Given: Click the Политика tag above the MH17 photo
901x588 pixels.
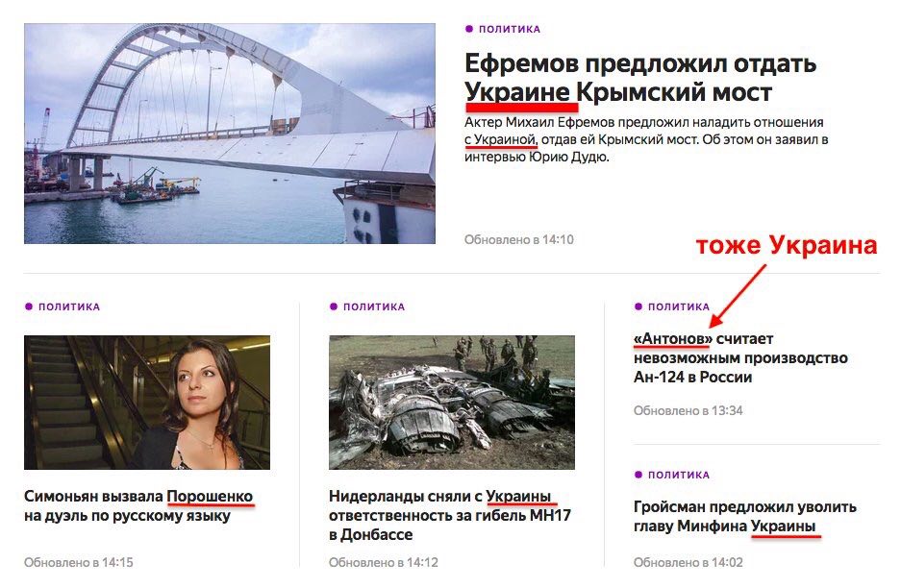Looking at the screenshot, I should [x=374, y=306].
